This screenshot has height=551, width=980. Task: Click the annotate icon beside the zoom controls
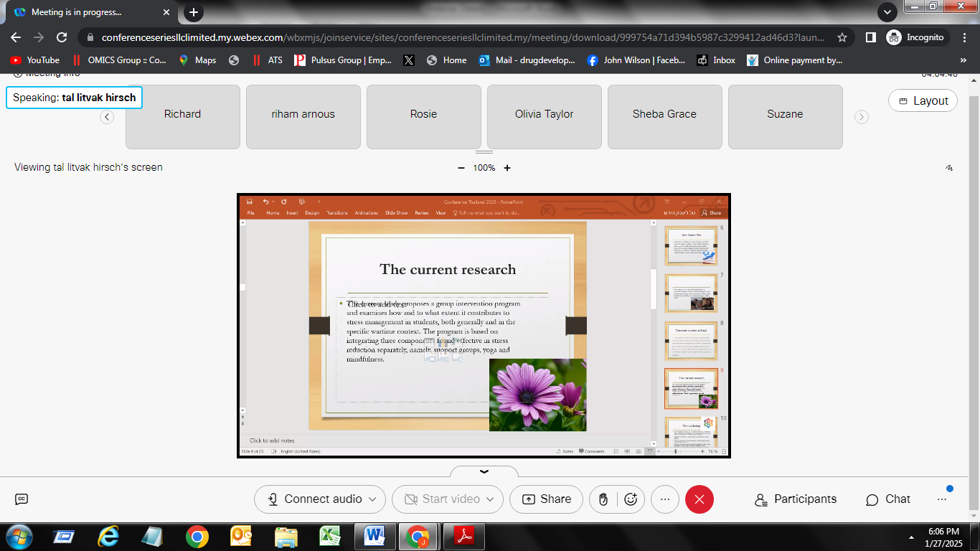point(949,168)
